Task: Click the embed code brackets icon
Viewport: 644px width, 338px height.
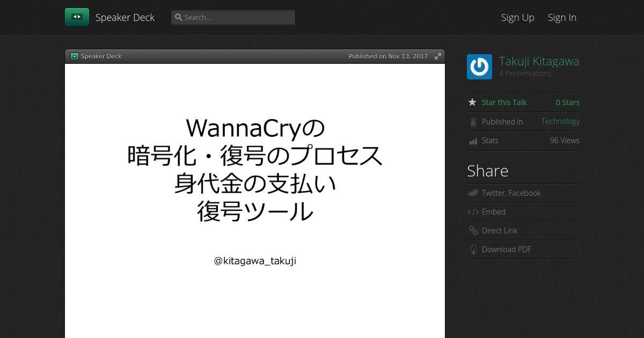Action: (473, 212)
